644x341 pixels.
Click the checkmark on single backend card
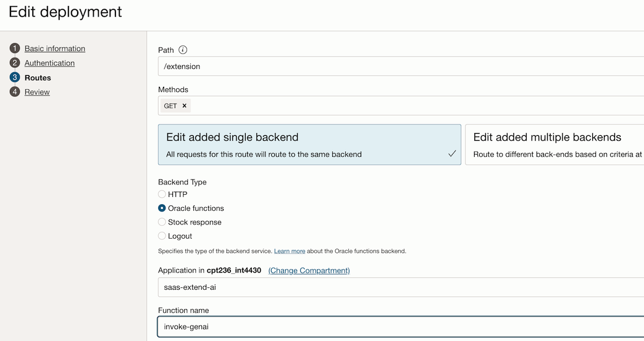click(452, 154)
